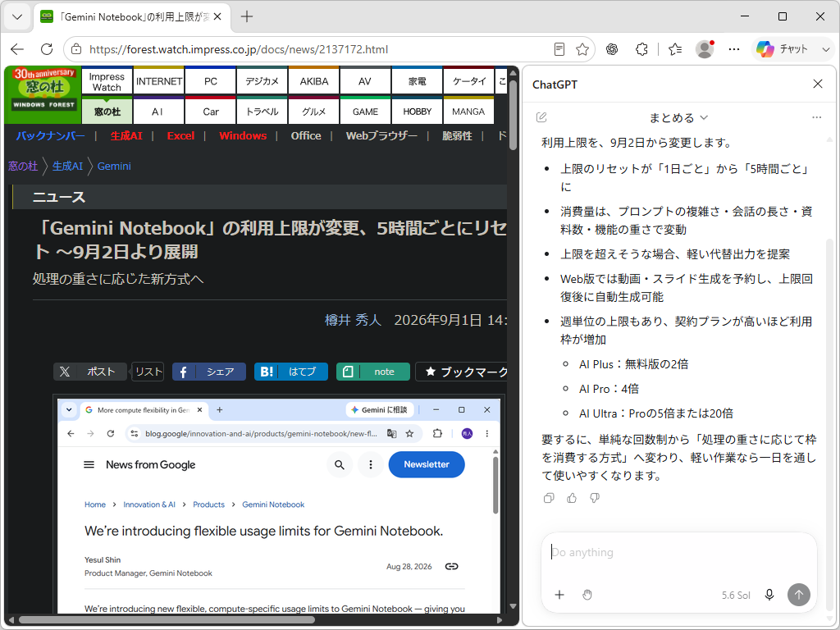Image resolution: width=840 pixels, height=630 pixels.
Task: Share article via X ポスト button
Action: pyautogui.click(x=90, y=372)
